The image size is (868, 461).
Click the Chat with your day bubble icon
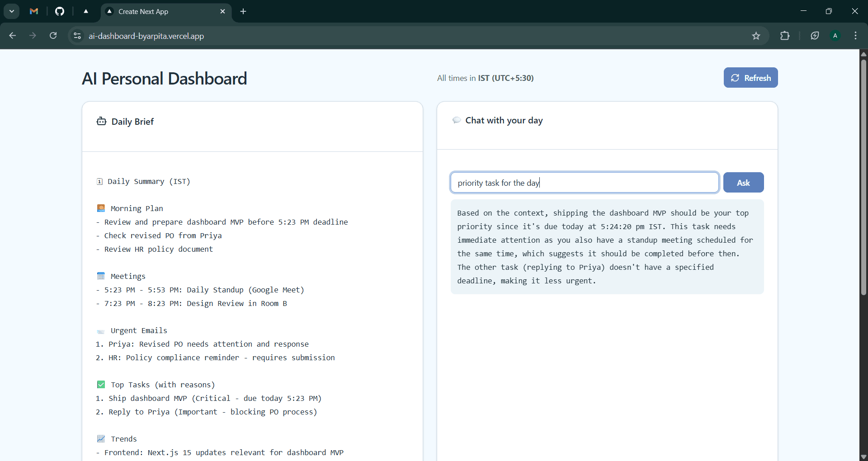coord(457,120)
